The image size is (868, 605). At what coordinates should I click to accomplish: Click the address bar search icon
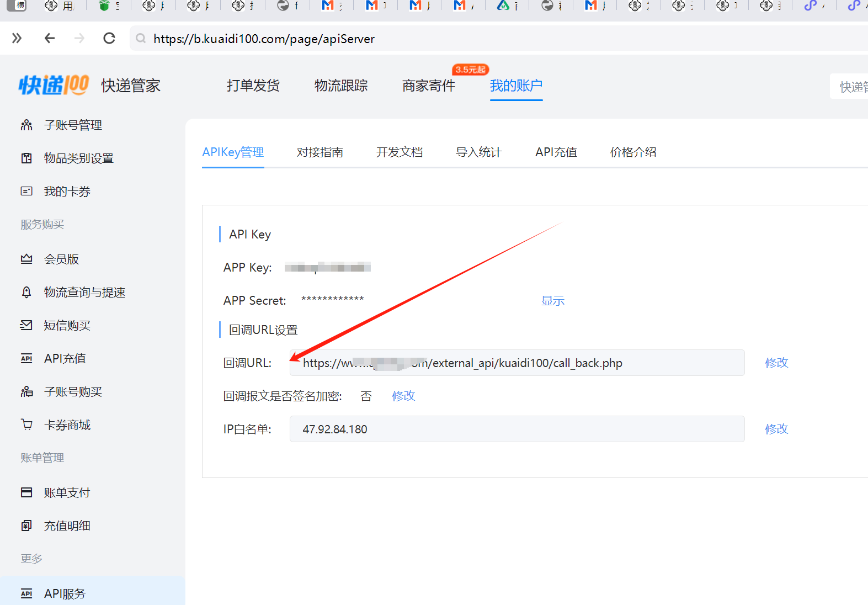tap(141, 38)
